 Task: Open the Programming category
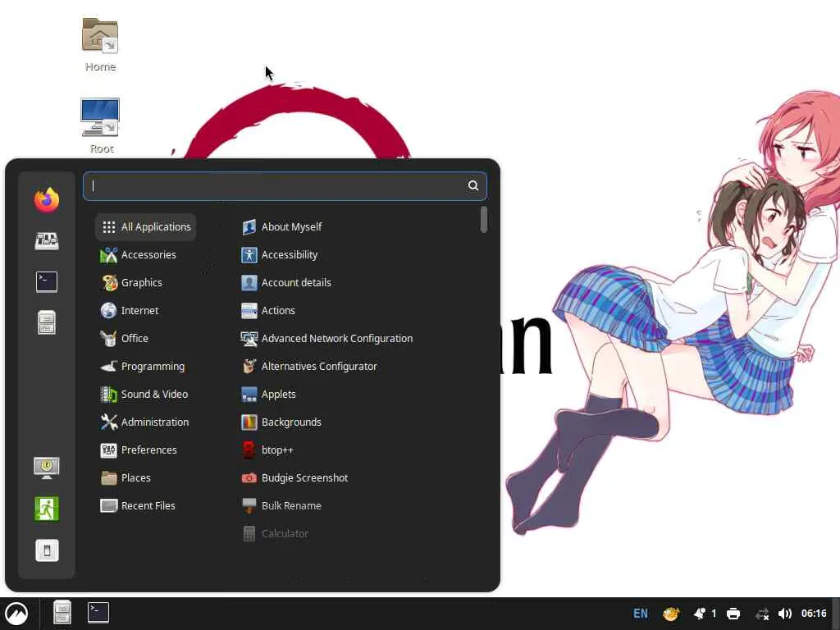pyautogui.click(x=143, y=366)
